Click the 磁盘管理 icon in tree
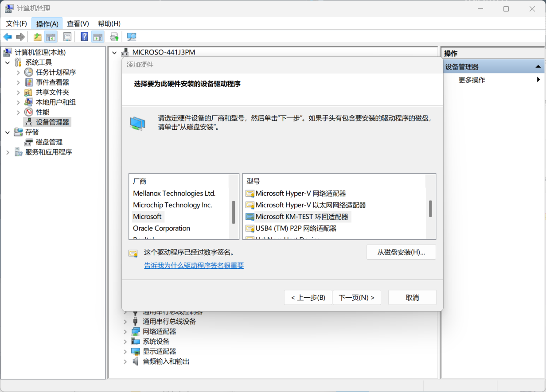The image size is (546, 392). (x=29, y=142)
